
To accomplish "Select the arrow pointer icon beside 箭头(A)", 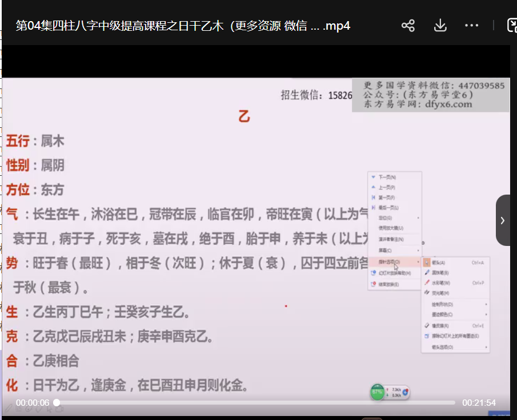I will [x=427, y=262].
